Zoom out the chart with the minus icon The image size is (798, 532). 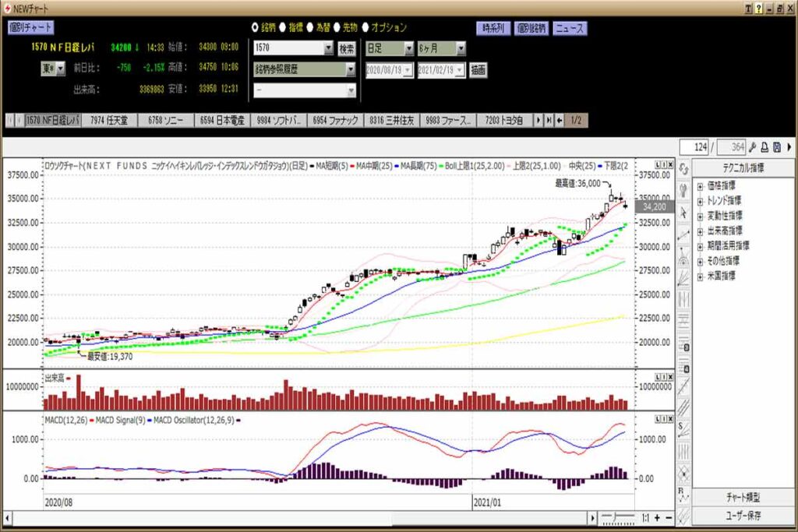pos(669,518)
